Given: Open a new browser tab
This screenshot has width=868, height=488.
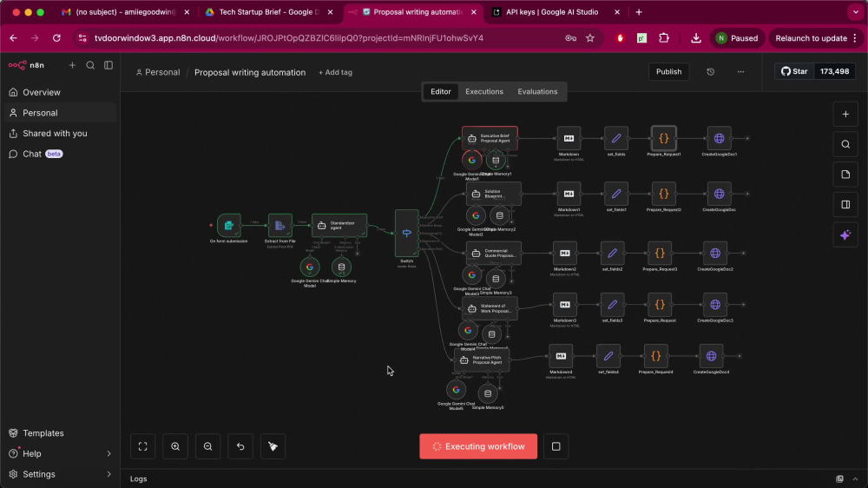Looking at the screenshot, I should point(639,12).
